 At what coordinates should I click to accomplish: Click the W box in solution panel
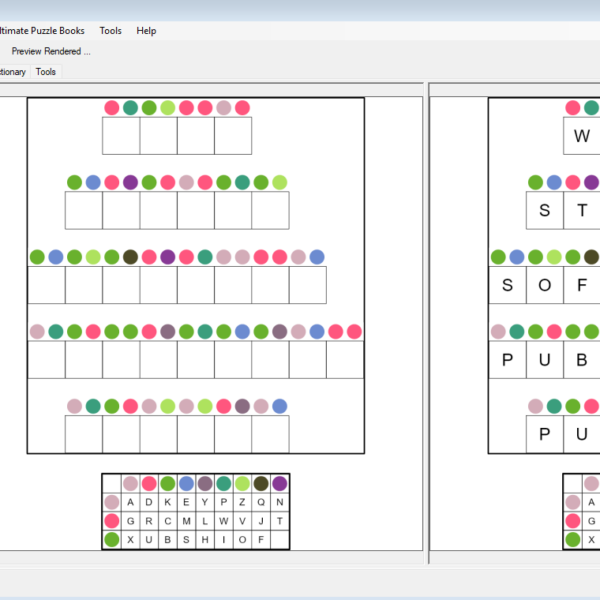(582, 136)
